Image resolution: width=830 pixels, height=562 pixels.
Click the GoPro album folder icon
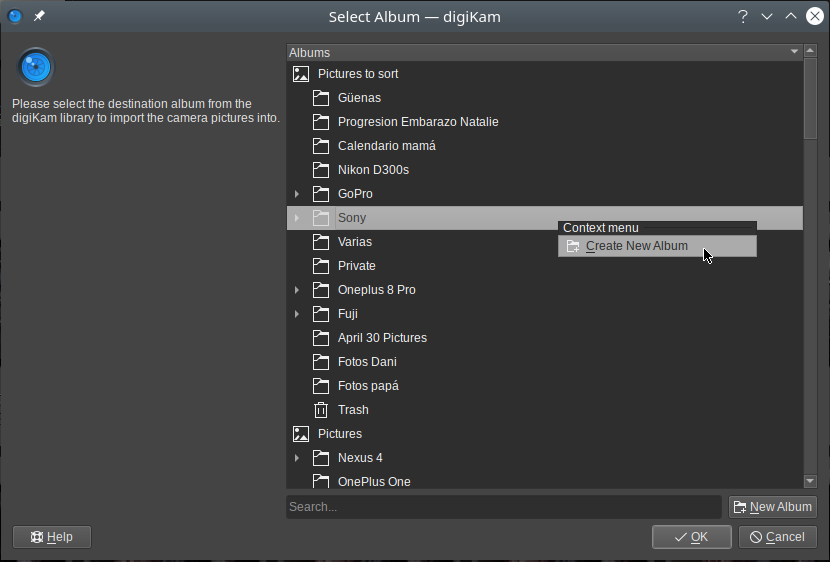321,194
